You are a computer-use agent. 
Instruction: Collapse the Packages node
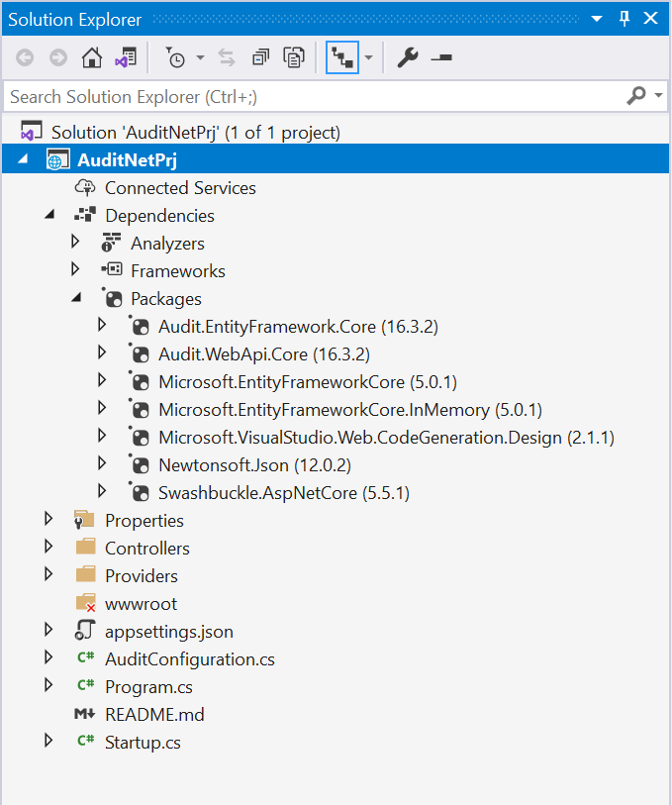pyautogui.click(x=76, y=298)
